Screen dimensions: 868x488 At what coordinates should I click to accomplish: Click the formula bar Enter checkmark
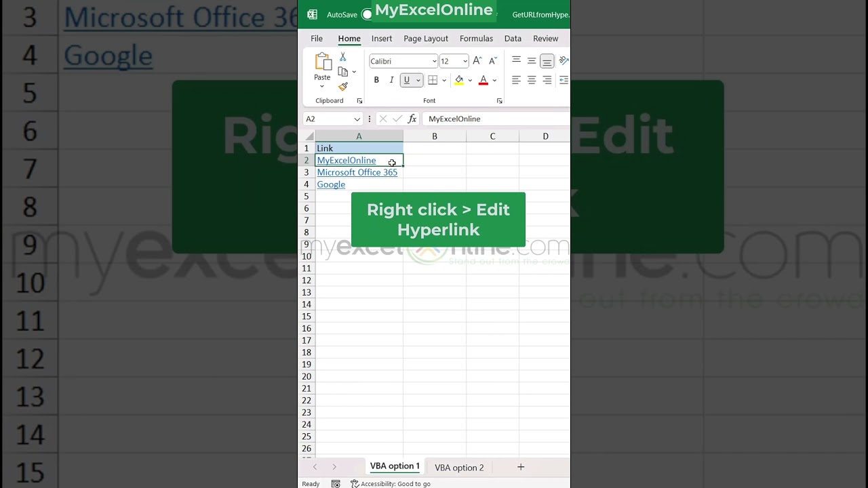click(397, 119)
